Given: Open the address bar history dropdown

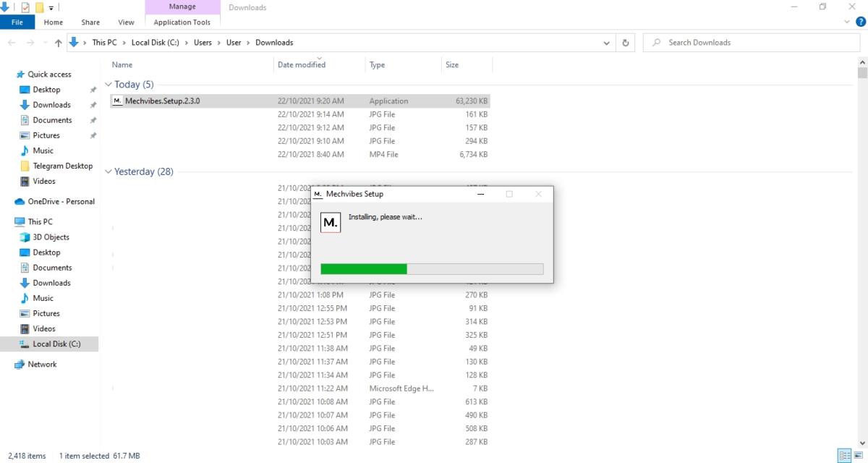Looking at the screenshot, I should pos(606,43).
